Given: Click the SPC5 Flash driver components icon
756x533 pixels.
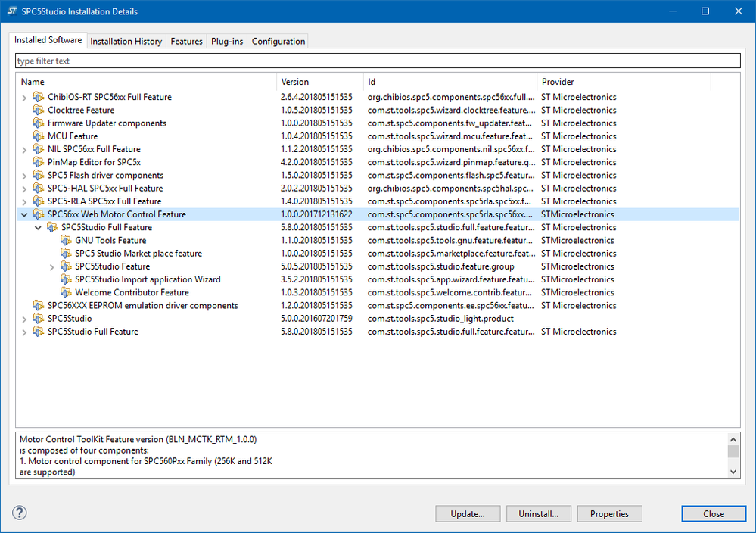Looking at the screenshot, I should [38, 175].
